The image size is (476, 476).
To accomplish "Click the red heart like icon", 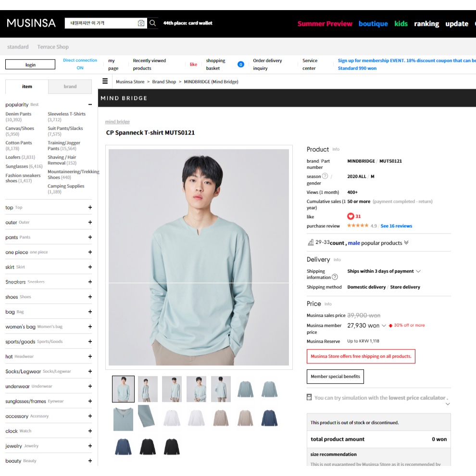I will pyautogui.click(x=351, y=216).
